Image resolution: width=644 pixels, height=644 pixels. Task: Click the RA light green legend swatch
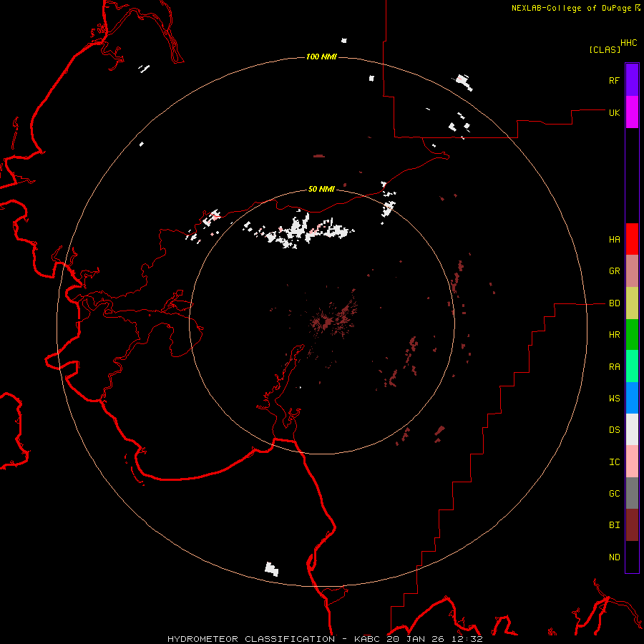point(632,366)
